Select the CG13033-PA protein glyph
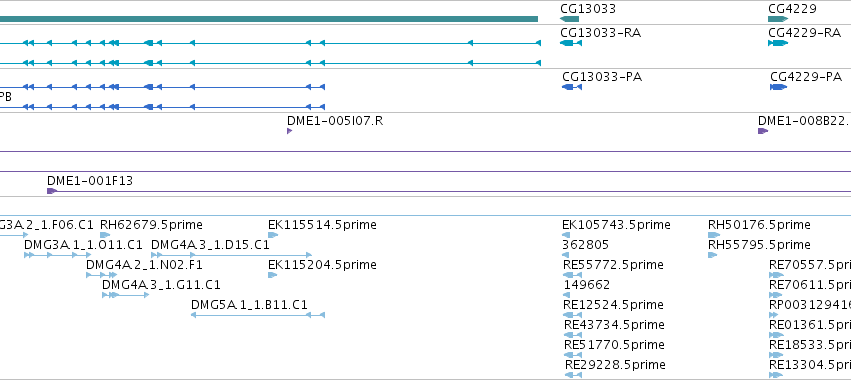851x380 pixels. coord(572,87)
